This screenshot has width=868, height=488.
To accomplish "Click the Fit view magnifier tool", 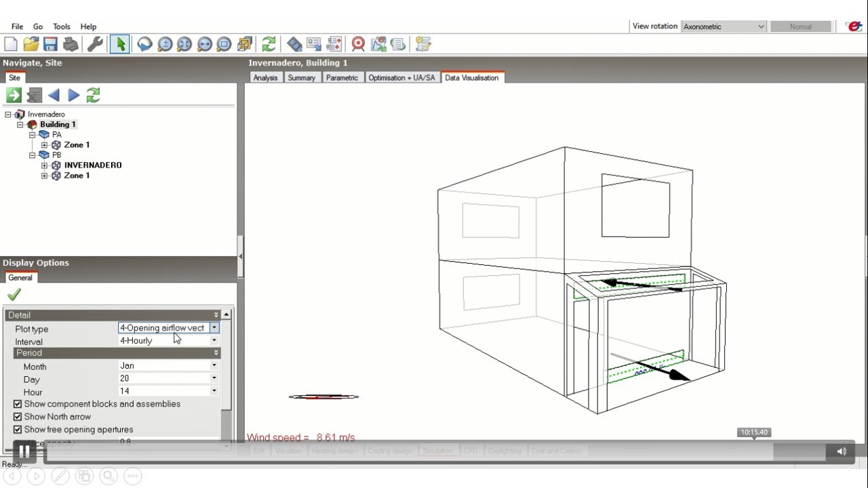I will tap(184, 45).
